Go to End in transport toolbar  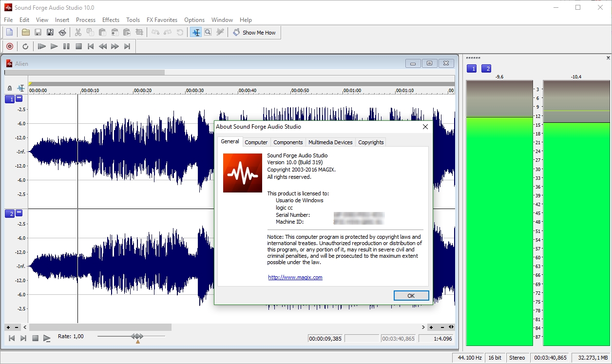[127, 46]
